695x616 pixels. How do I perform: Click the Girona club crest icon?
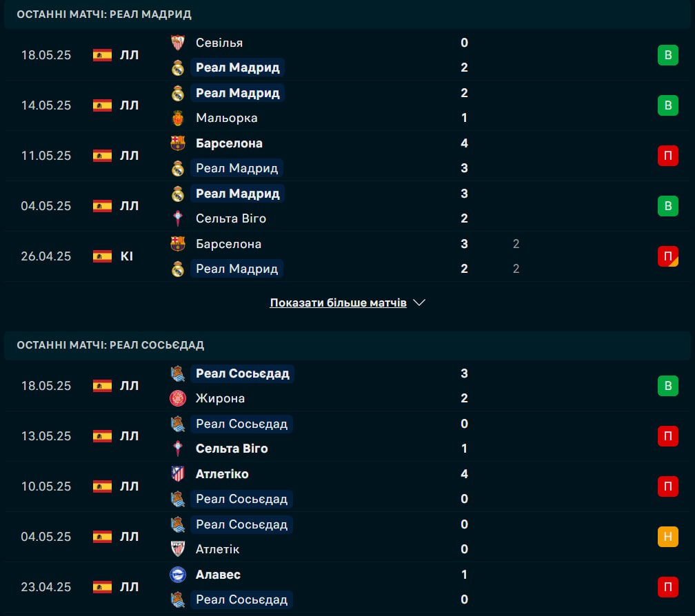pyautogui.click(x=178, y=398)
